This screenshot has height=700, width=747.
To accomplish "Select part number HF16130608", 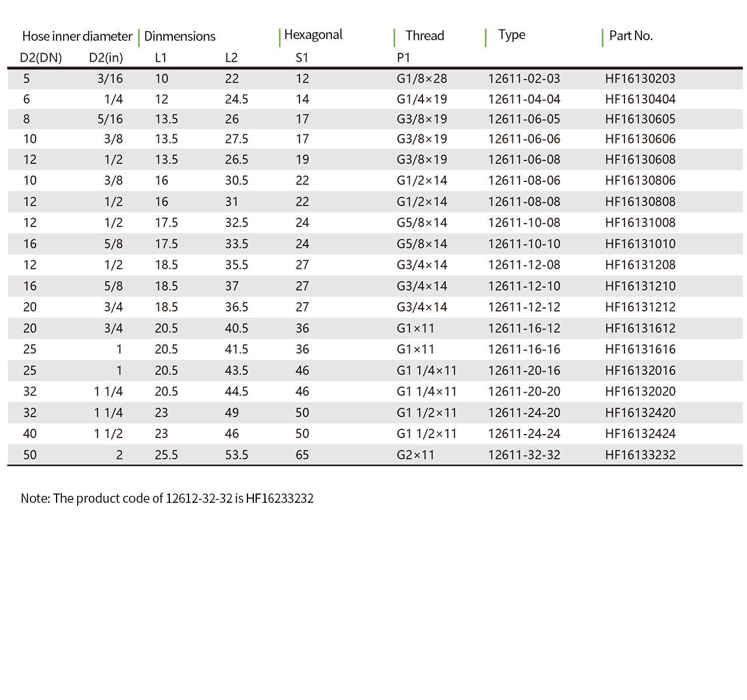I will (x=640, y=159).
